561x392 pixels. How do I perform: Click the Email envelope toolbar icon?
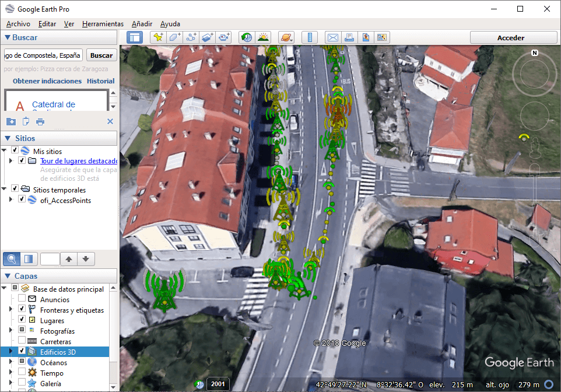[x=333, y=37]
